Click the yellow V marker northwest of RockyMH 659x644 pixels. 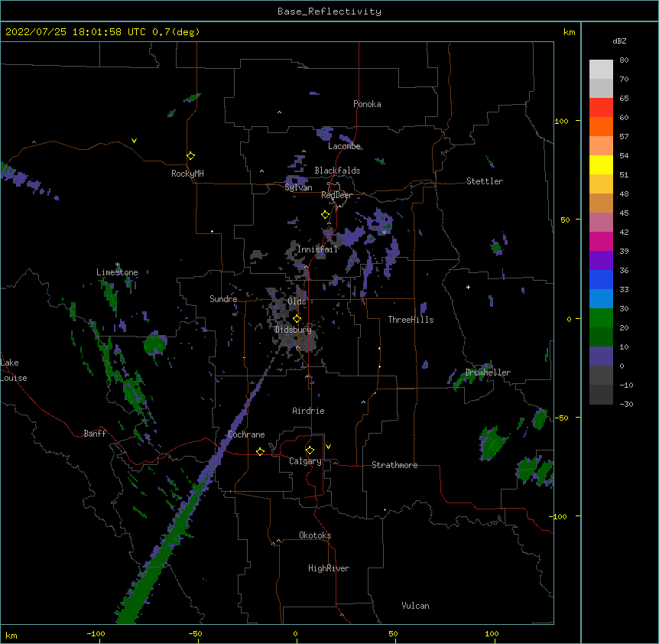[134, 141]
